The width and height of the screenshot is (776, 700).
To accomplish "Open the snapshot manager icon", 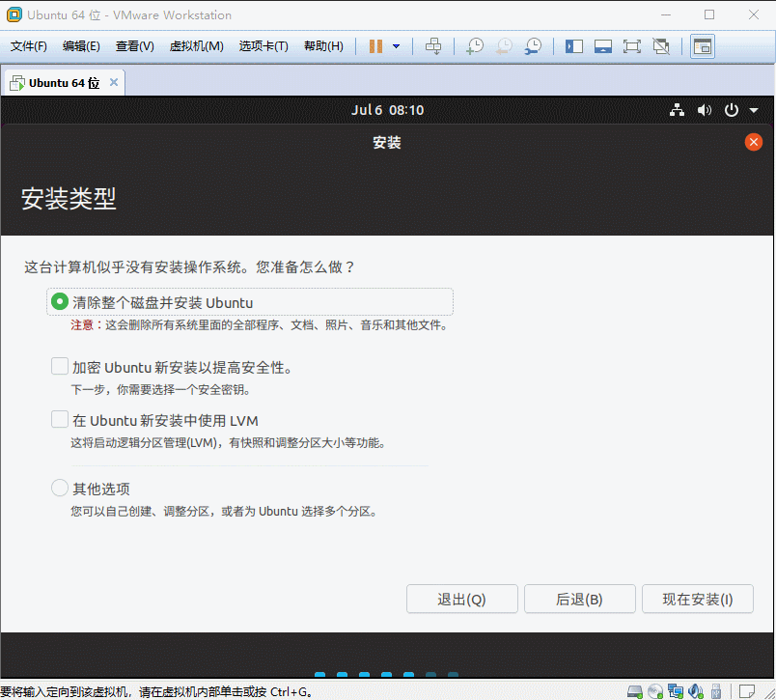I will click(x=533, y=46).
